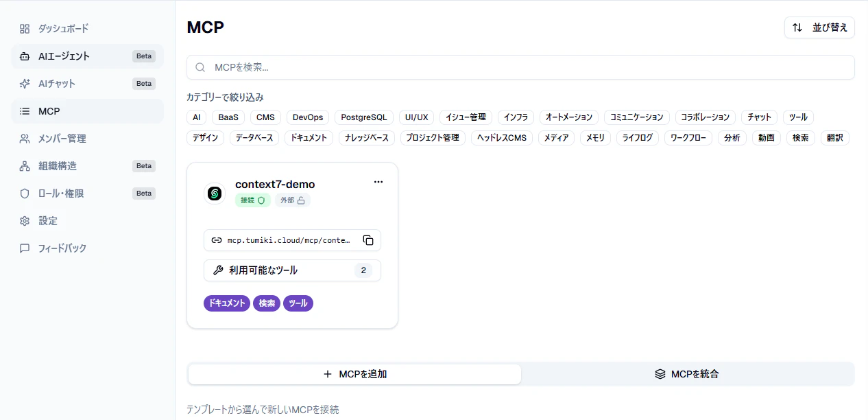Image resolution: width=868 pixels, height=420 pixels.
Task: Click the 組織構造 hierarchy icon
Action: pyautogui.click(x=25, y=166)
